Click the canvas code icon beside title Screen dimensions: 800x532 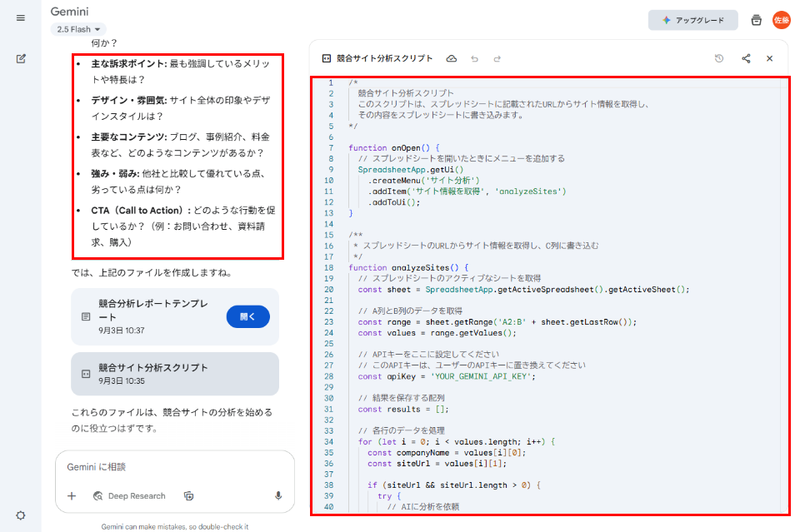[x=327, y=58]
